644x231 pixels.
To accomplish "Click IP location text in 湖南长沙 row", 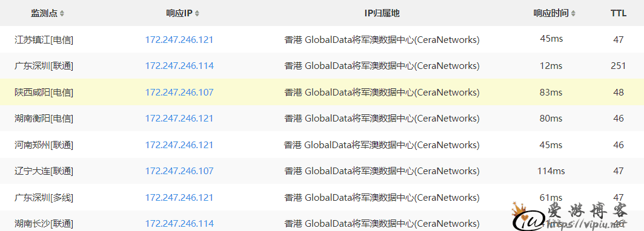I will click(x=382, y=224).
